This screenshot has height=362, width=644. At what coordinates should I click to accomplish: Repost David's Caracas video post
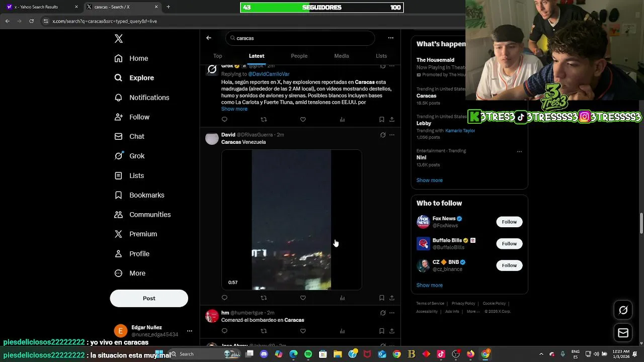(264, 298)
